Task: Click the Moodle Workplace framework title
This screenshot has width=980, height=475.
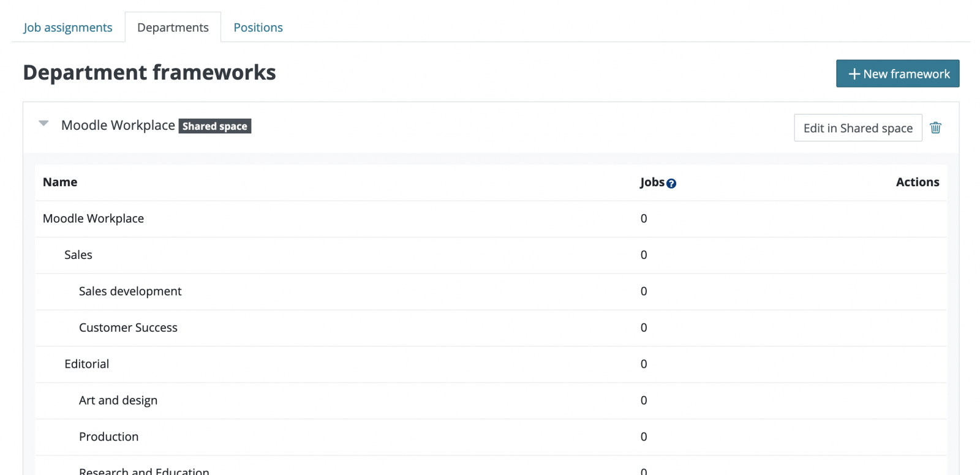Action: 118,125
